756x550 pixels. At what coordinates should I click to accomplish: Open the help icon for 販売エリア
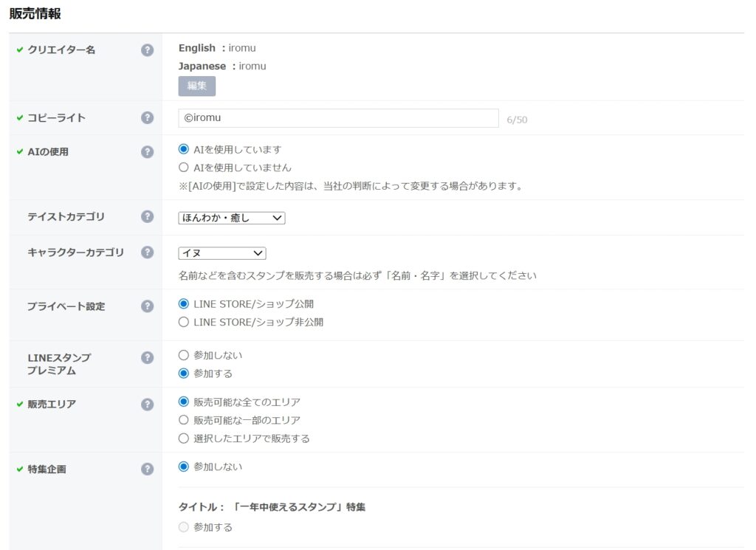(148, 405)
